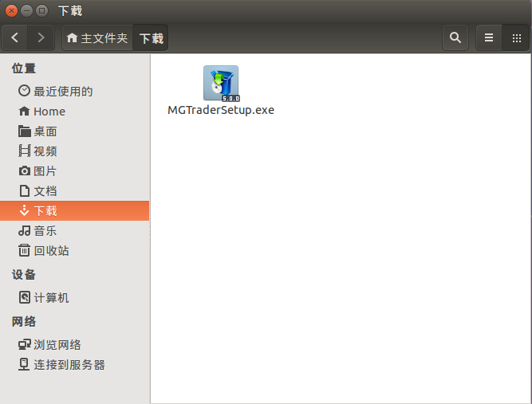This screenshot has width=532, height=404.
Task: Click the back navigation arrow
Action: click(16, 37)
